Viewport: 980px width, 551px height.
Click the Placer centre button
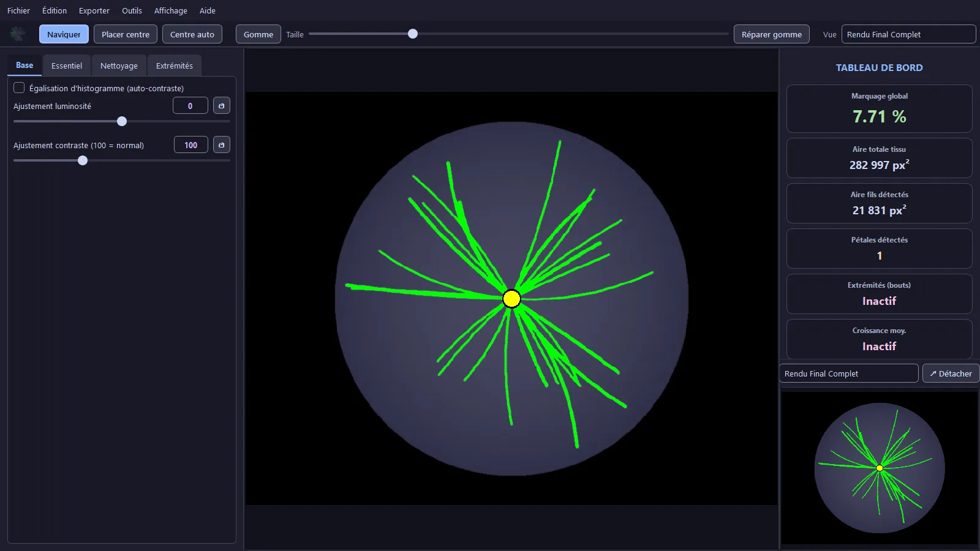click(126, 34)
